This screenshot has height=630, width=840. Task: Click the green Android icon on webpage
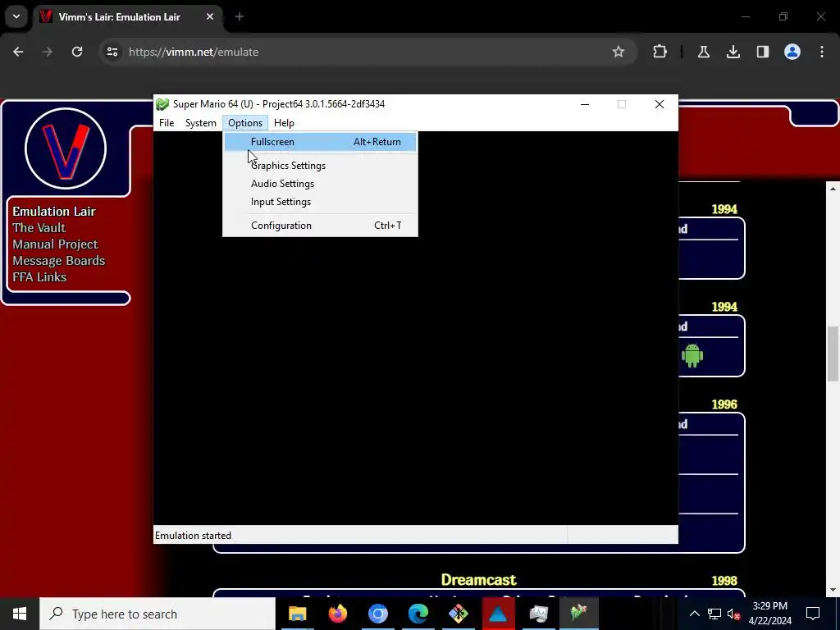(692, 355)
